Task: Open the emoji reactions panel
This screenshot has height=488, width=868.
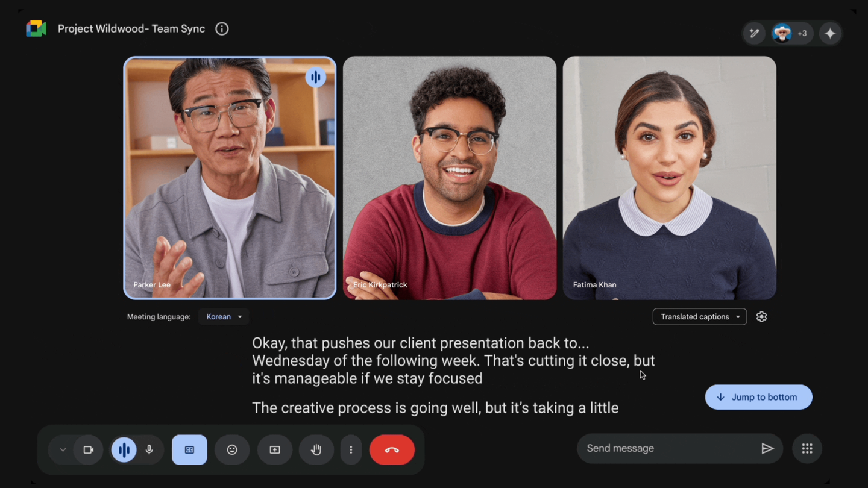Action: 232,449
